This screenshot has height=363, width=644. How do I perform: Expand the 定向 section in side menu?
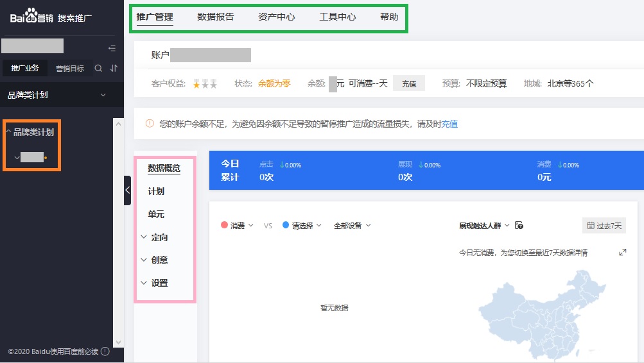[x=154, y=237]
